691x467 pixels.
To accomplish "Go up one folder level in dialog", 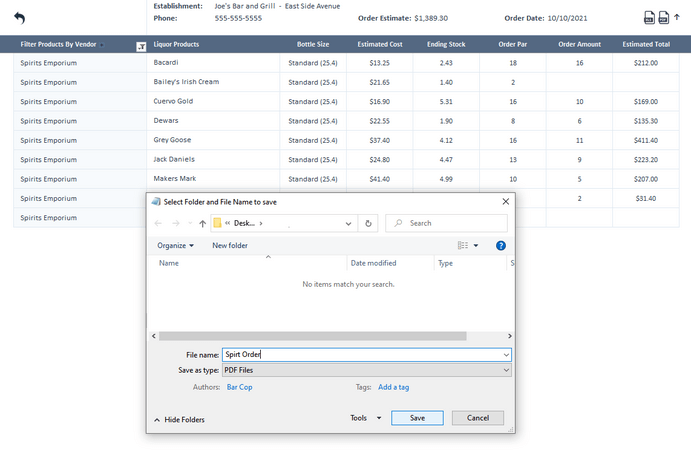I will click(x=203, y=224).
